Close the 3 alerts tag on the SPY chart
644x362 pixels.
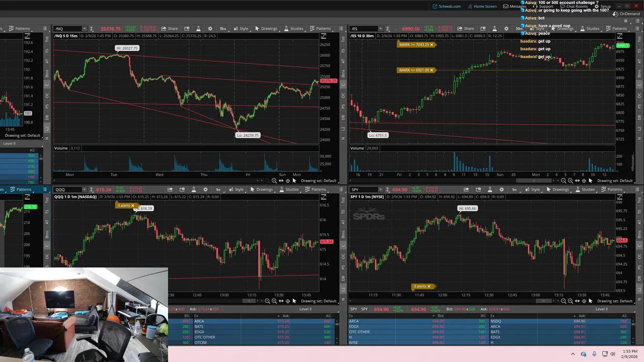[x=429, y=287]
